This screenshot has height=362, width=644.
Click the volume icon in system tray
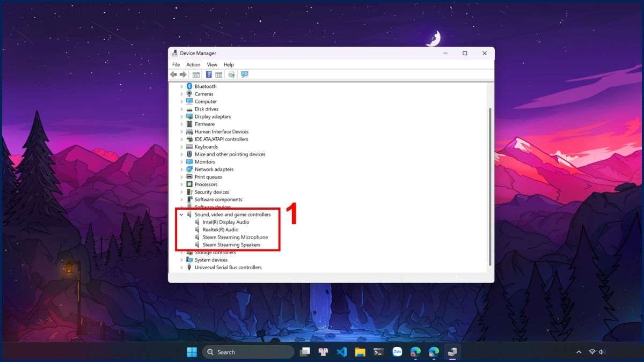[602, 352]
